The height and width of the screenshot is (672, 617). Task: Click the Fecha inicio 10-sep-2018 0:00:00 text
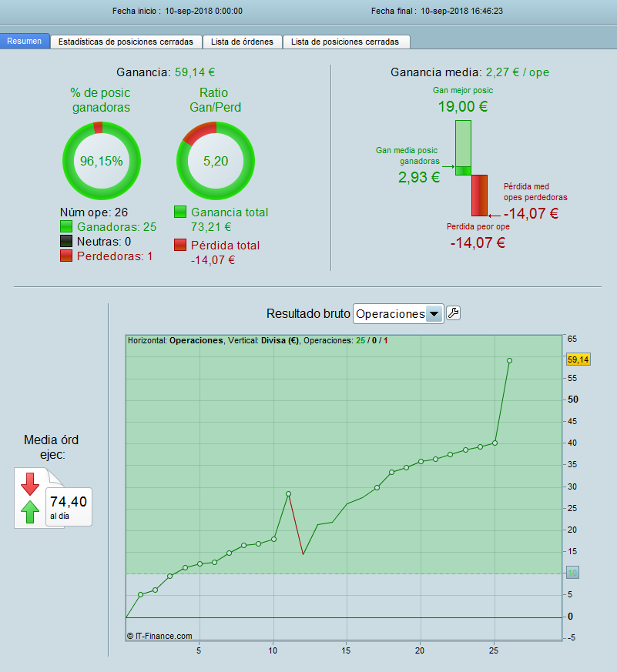tap(177, 11)
